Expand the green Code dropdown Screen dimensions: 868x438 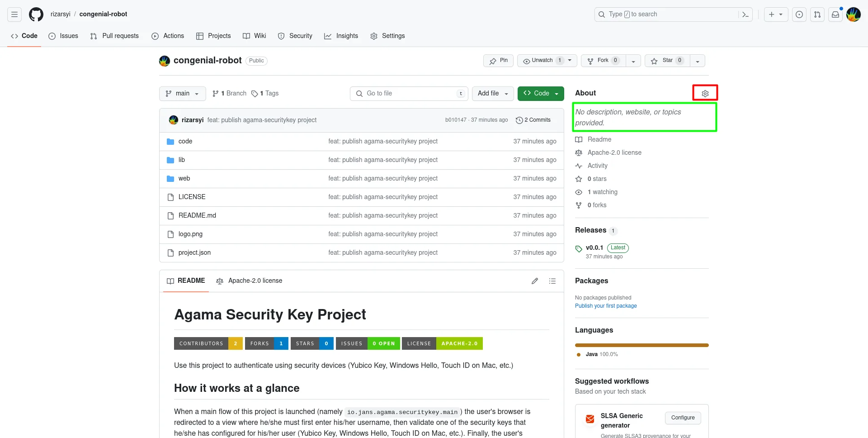[541, 94]
